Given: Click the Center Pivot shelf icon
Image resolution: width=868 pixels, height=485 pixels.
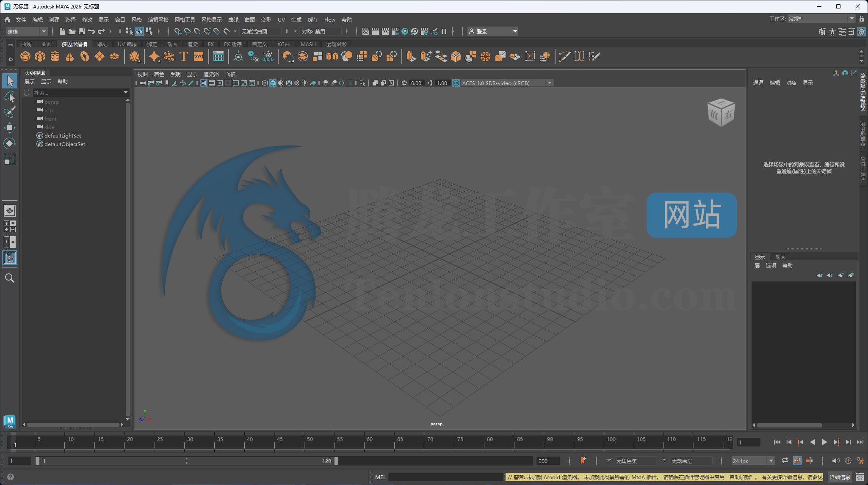Looking at the screenshot, I should [238, 56].
